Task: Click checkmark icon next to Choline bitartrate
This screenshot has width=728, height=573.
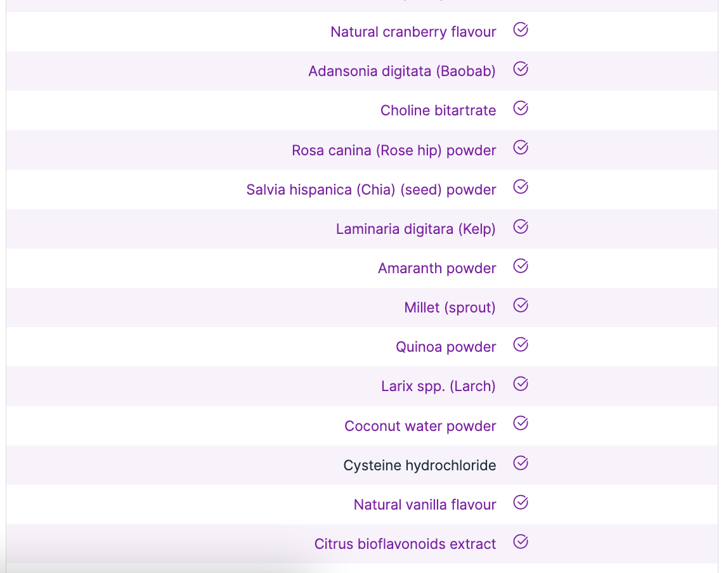Action: point(521,108)
